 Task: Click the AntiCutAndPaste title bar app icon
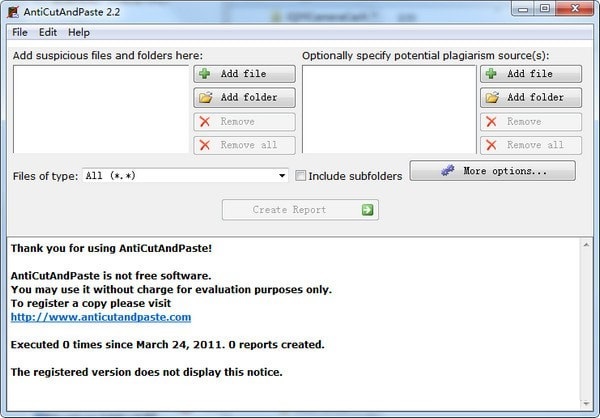coord(13,12)
